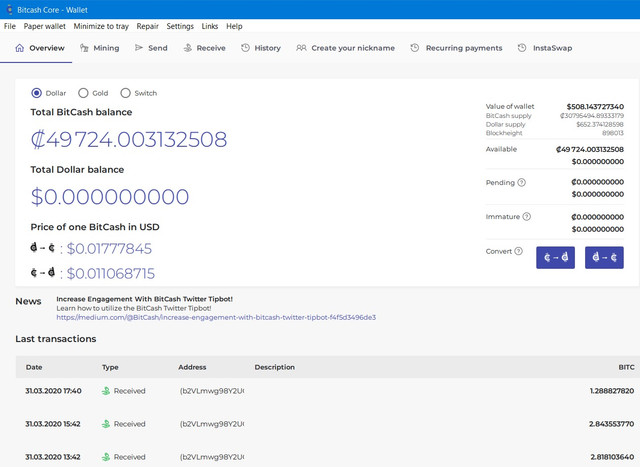Click the Receive hand-coin icon

[x=187, y=48]
